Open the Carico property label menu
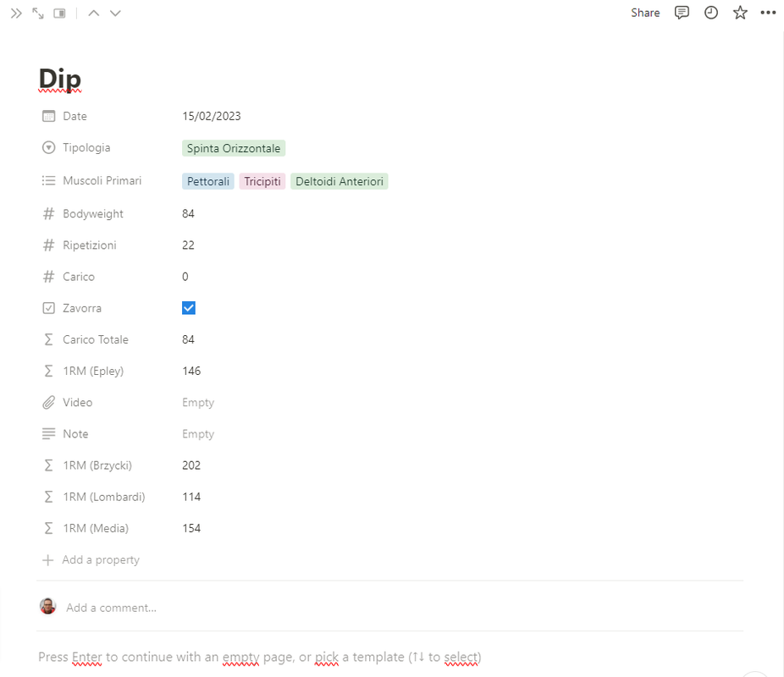 79,277
